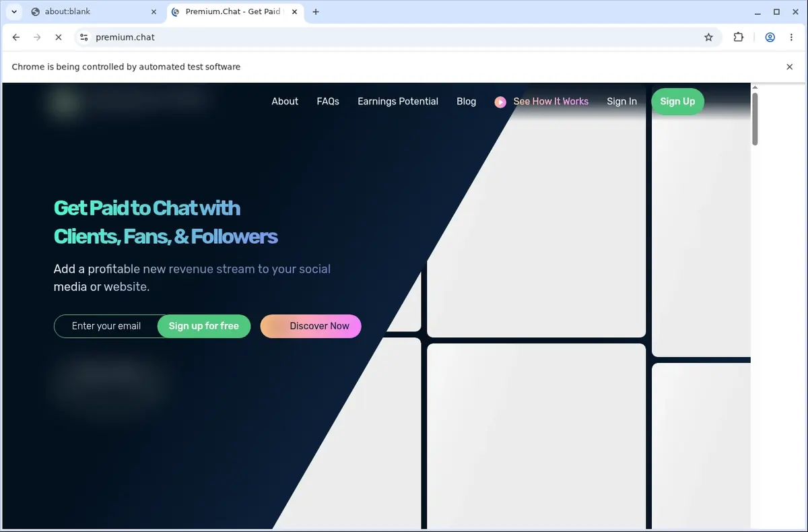The height and width of the screenshot is (532, 808).
Task: Click the automated test software message text
Action: click(x=126, y=67)
